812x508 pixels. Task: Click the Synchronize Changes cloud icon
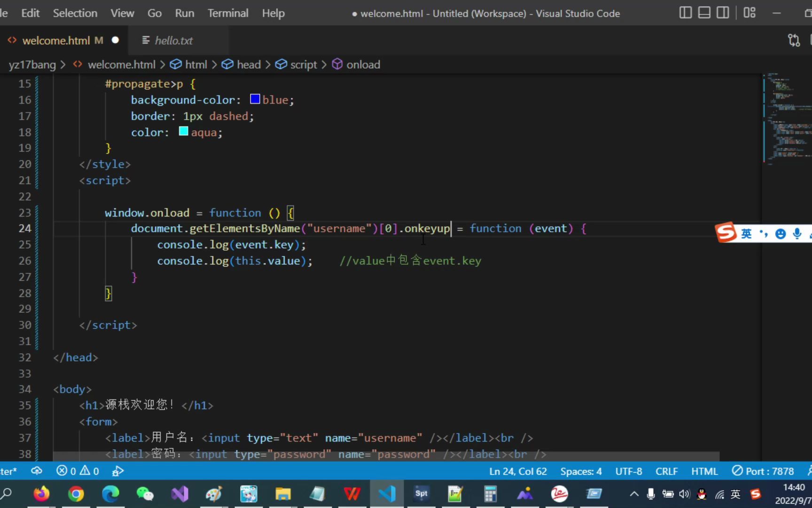36,471
